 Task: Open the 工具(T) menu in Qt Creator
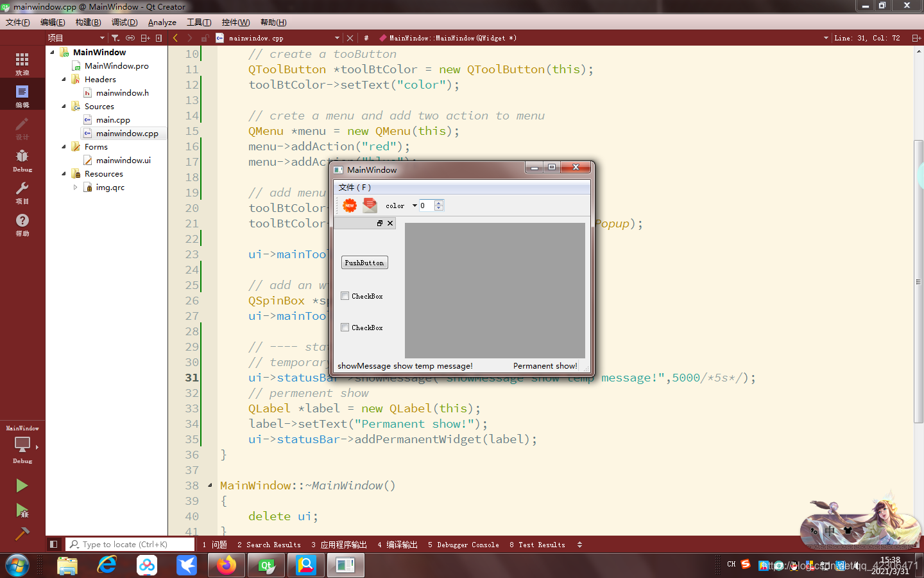199,22
